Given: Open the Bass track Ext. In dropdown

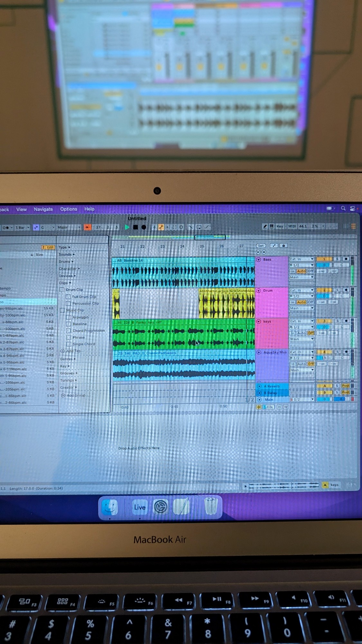Looking at the screenshot, I should point(302,259).
